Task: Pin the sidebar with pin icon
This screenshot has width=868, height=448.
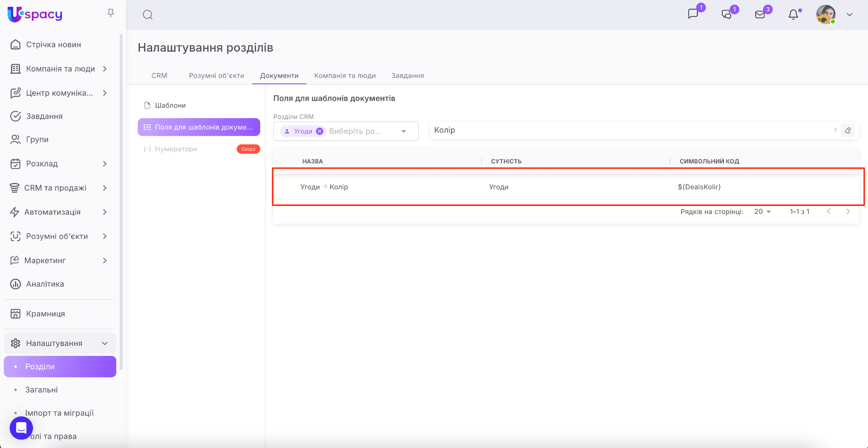Action: click(x=111, y=13)
